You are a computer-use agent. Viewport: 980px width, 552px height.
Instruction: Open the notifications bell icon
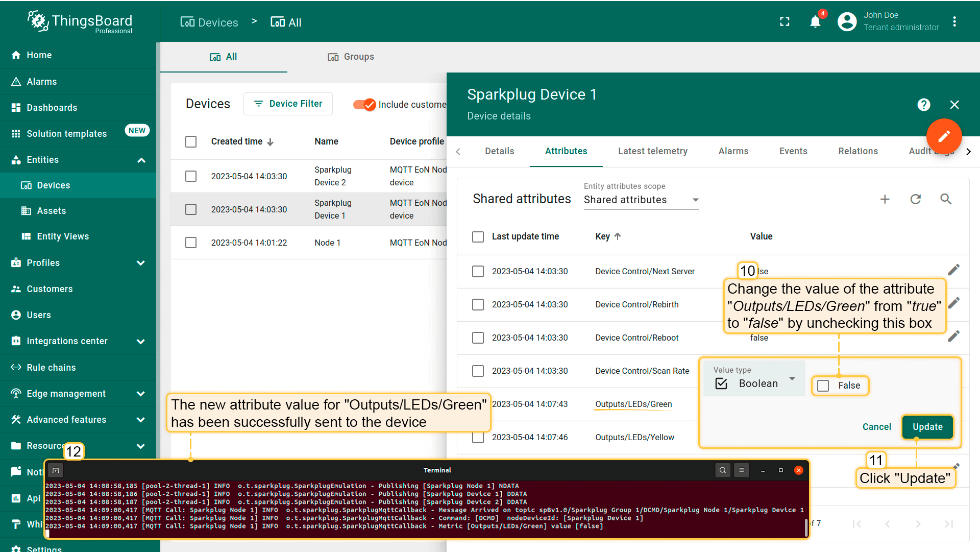815,22
